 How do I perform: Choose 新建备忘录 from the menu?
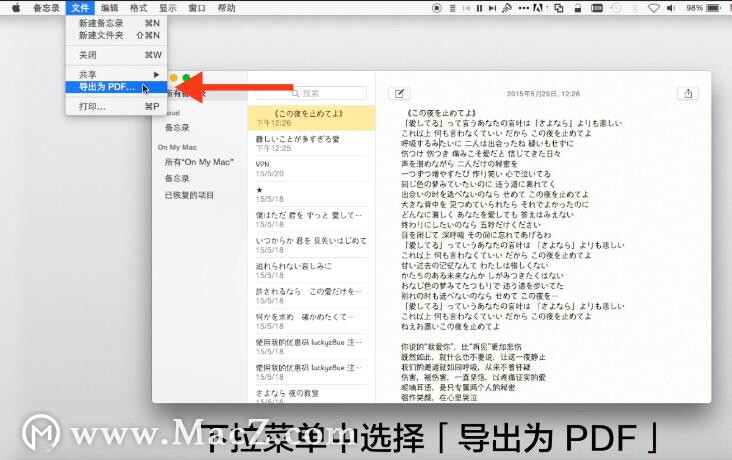tap(116, 23)
